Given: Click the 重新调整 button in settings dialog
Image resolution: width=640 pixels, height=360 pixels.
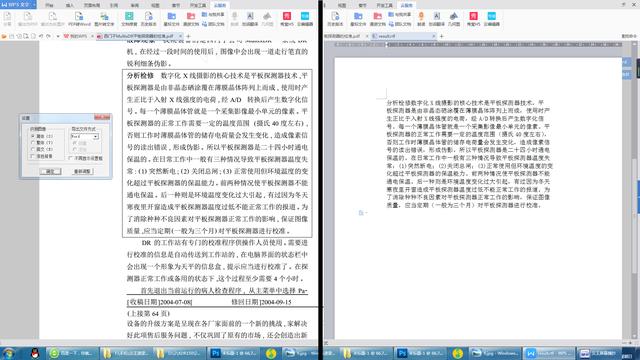Looking at the screenshot, I should coord(82,171).
